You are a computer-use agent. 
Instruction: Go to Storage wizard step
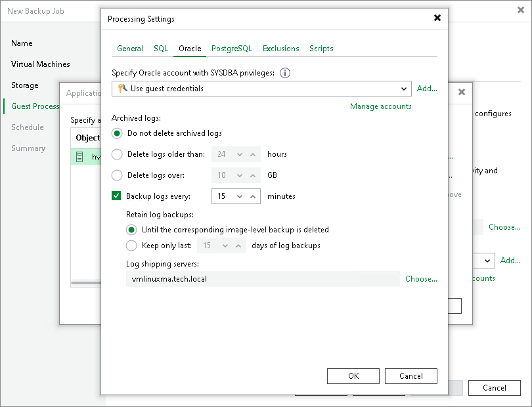(x=25, y=85)
